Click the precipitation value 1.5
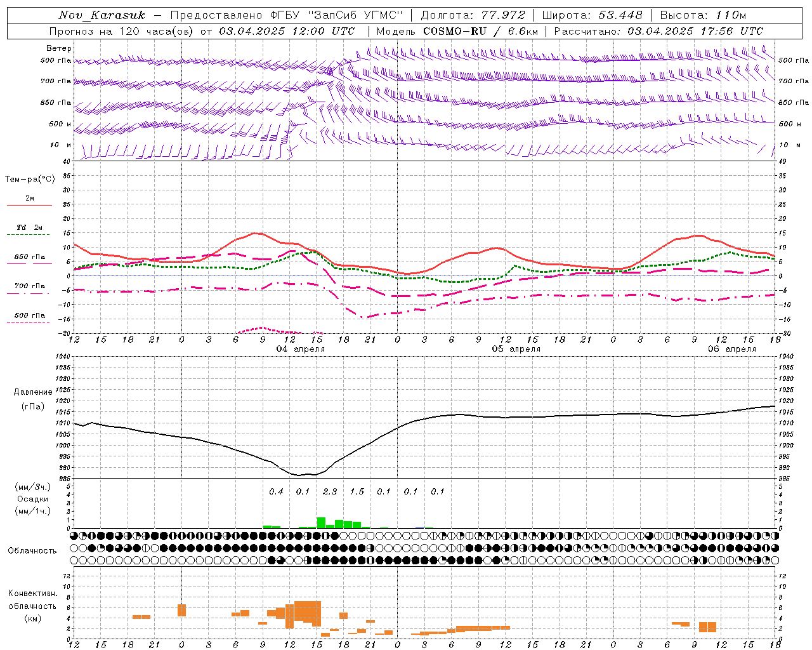The height and width of the screenshot is (650, 812). pos(357,492)
